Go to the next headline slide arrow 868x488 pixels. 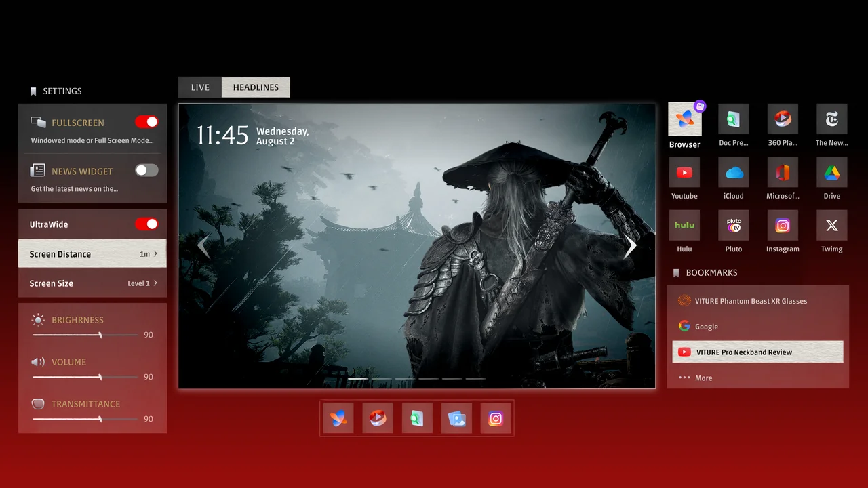[x=630, y=247]
